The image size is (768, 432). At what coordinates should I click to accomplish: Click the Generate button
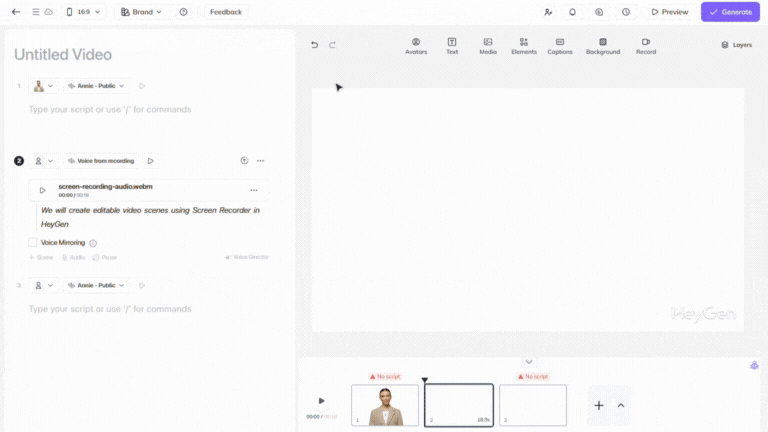pos(730,12)
